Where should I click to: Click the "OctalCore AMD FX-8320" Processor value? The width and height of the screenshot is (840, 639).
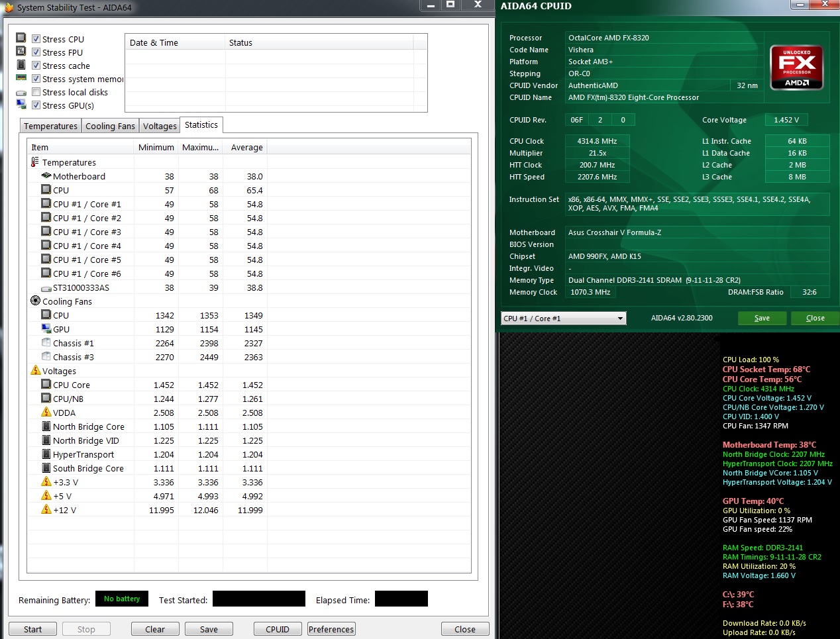pos(609,38)
